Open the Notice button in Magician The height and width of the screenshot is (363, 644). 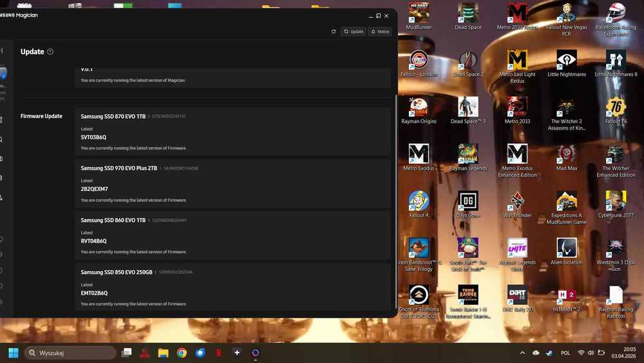380,32
